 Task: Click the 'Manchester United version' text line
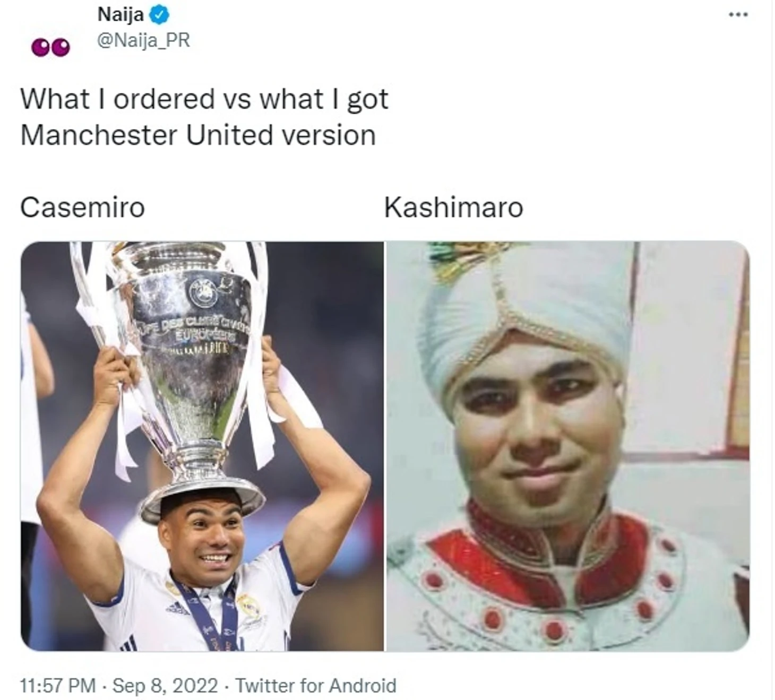[x=198, y=135]
